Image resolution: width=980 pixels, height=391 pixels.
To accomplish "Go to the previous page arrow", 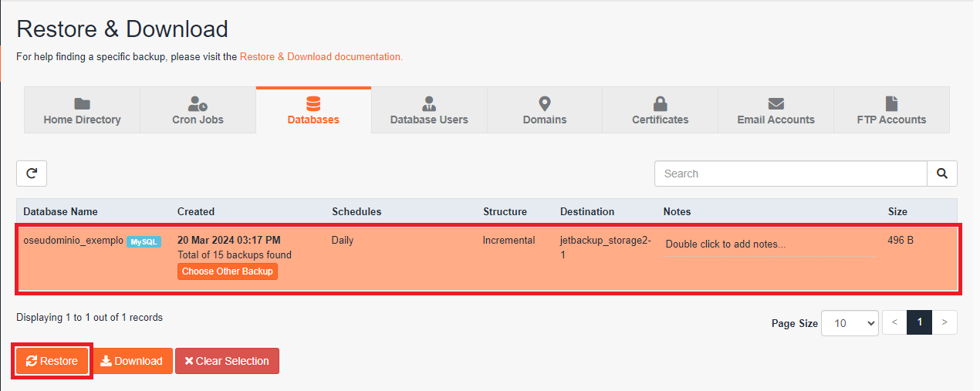I will click(894, 322).
